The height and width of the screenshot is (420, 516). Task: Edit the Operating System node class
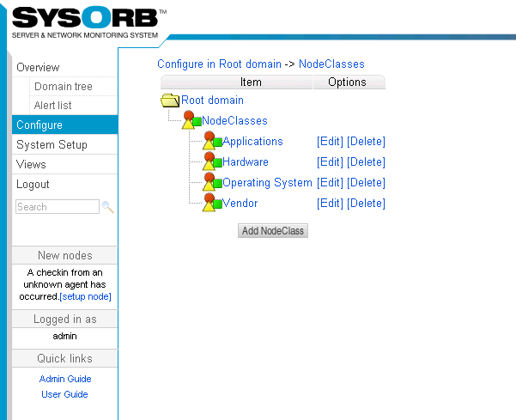[330, 182]
